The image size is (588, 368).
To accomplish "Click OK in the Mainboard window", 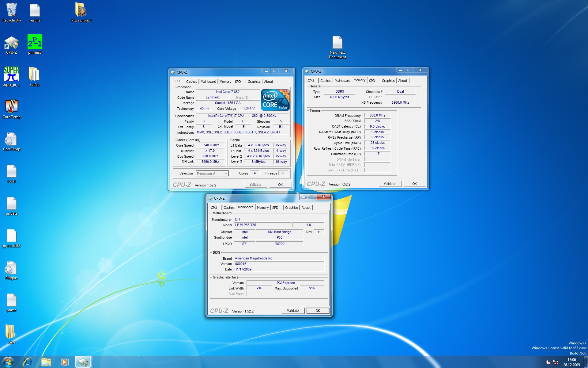I will pyautogui.click(x=318, y=311).
